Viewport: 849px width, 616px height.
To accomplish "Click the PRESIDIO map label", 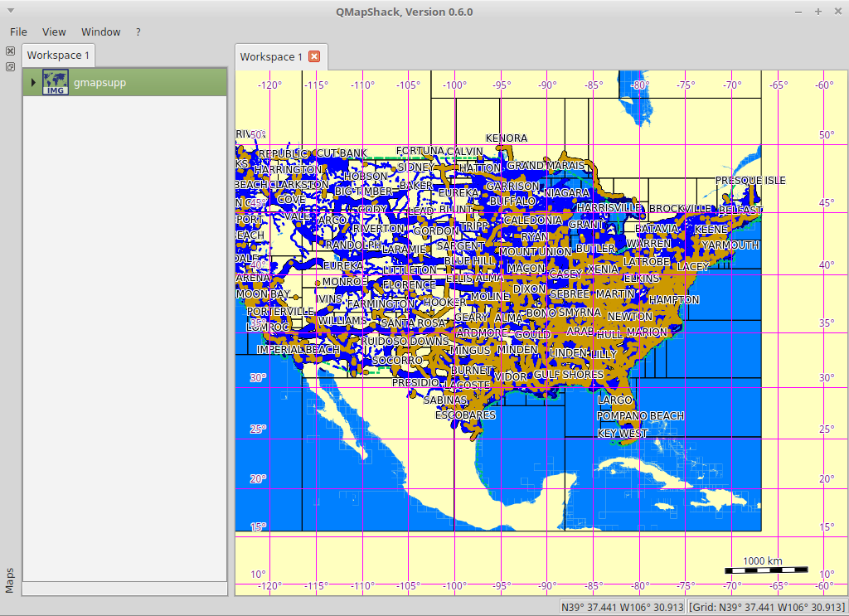I will pyautogui.click(x=415, y=383).
